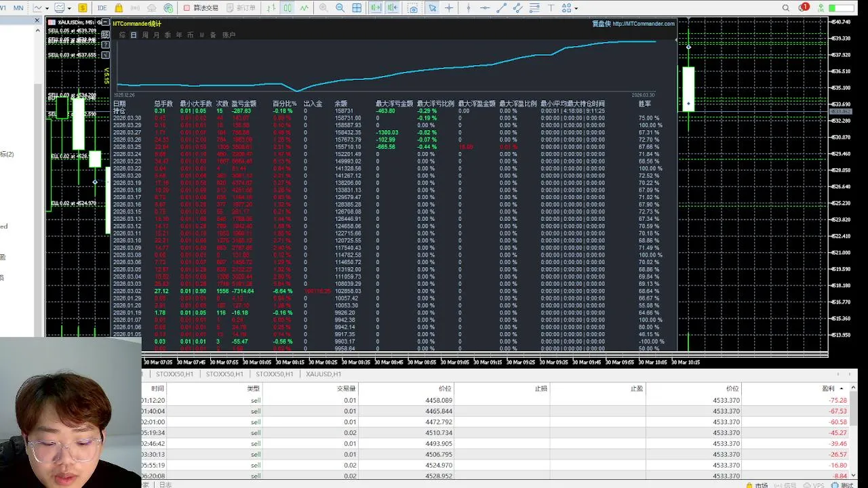Close the left navigator panel
The width and height of the screenshot is (868, 488).
click(x=37, y=20)
